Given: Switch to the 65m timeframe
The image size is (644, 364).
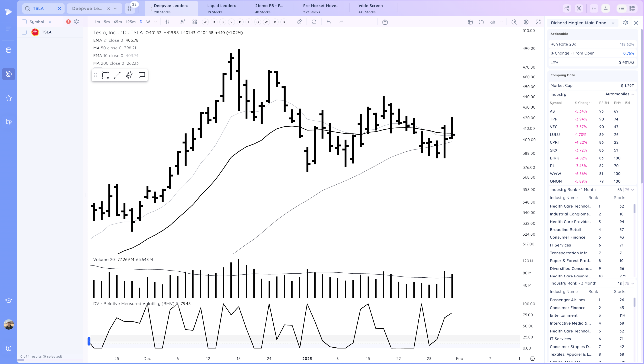Looking at the screenshot, I should click(x=118, y=22).
